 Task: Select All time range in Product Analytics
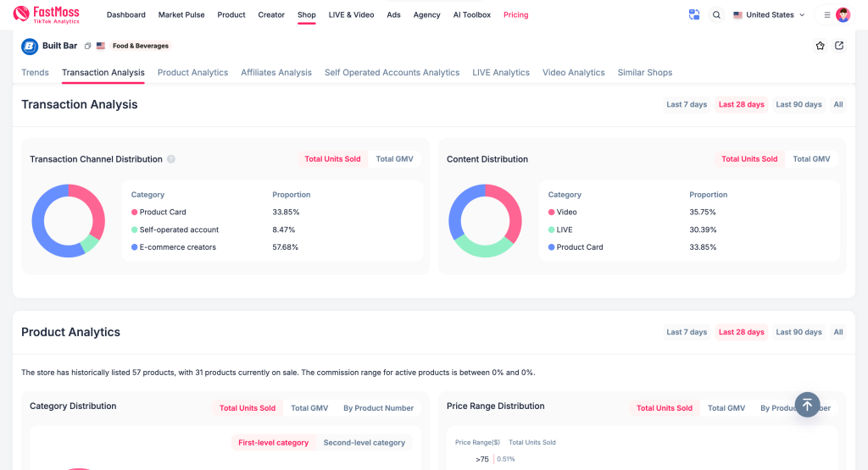838,332
